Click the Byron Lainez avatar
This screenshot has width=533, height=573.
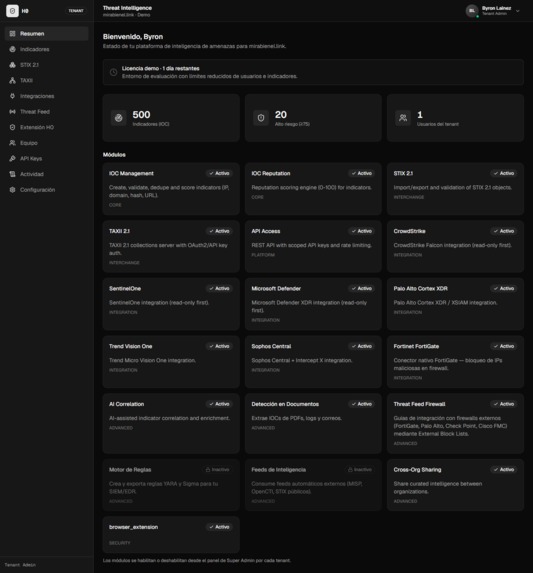pos(472,11)
